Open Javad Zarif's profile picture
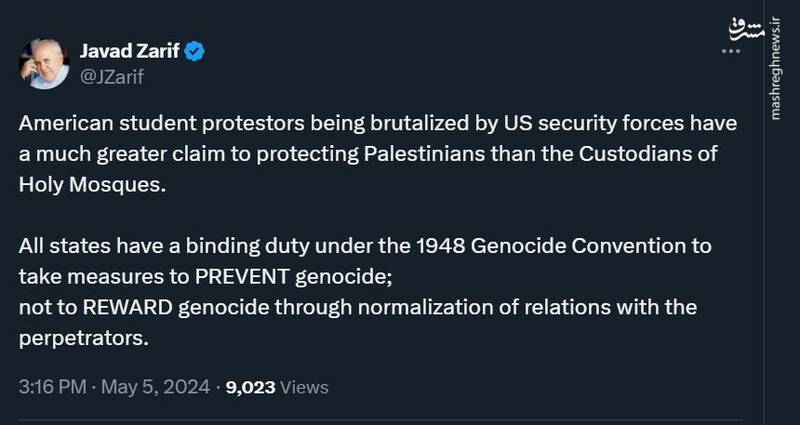Screen dimensions: 800x425 tap(44, 64)
